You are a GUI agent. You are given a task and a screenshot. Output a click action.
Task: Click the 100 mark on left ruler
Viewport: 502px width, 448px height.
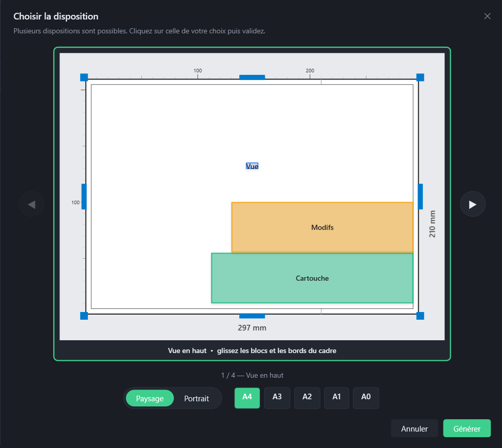pyautogui.click(x=75, y=203)
